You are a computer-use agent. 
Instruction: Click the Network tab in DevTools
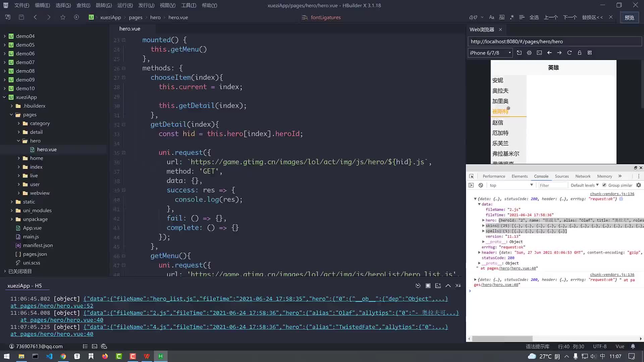583,176
